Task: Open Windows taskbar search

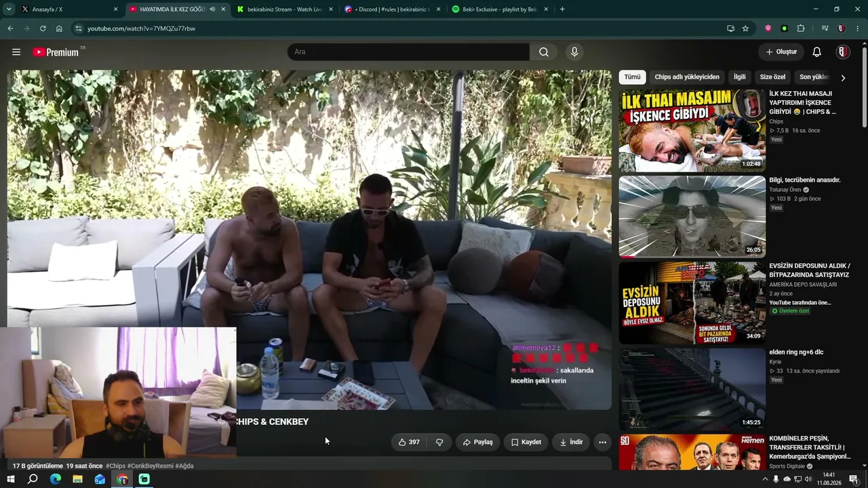Action: [x=33, y=479]
